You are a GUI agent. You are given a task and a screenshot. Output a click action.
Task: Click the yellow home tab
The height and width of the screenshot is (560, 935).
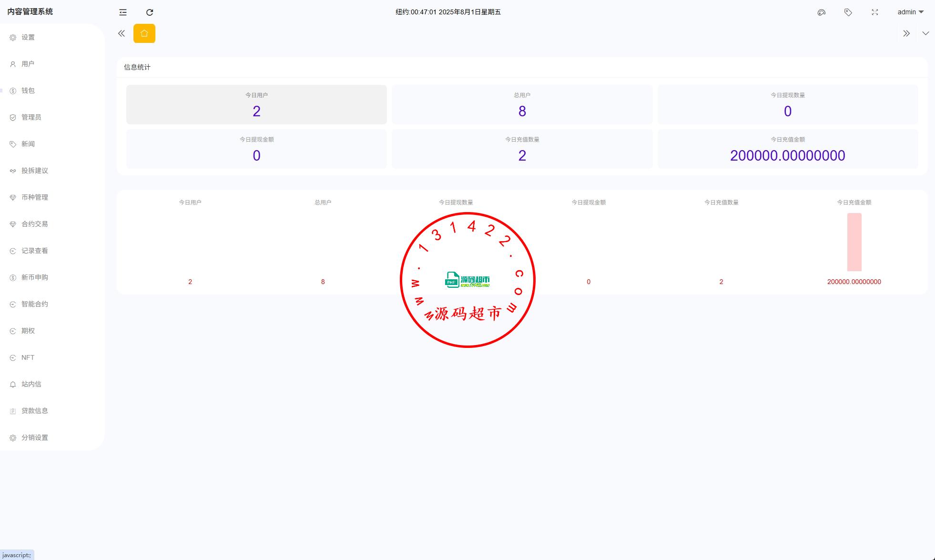click(x=144, y=33)
